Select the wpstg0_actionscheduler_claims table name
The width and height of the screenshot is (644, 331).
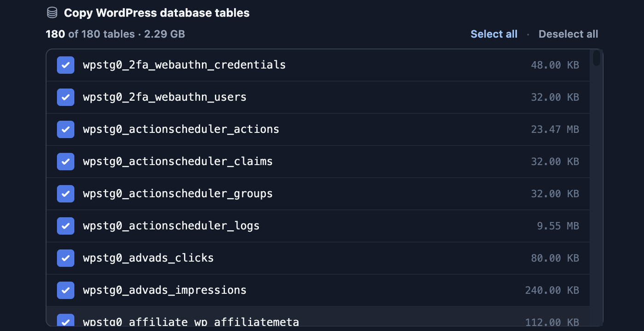point(178,161)
